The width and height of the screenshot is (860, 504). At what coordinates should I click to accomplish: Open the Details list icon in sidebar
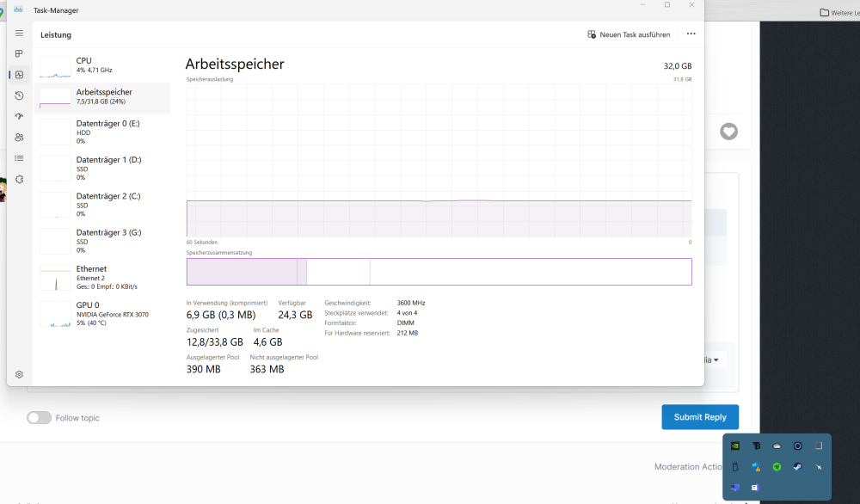click(19, 158)
